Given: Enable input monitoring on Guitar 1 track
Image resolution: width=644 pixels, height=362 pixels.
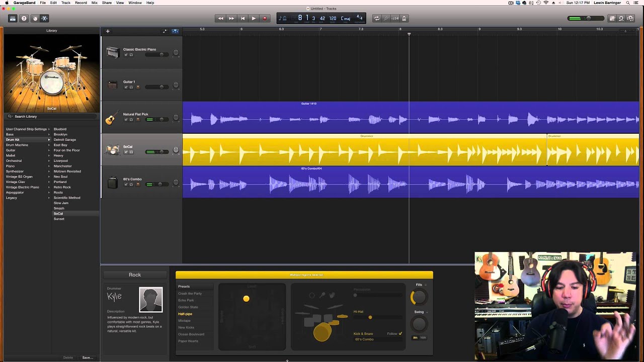Looking at the screenshot, I should tap(138, 87).
